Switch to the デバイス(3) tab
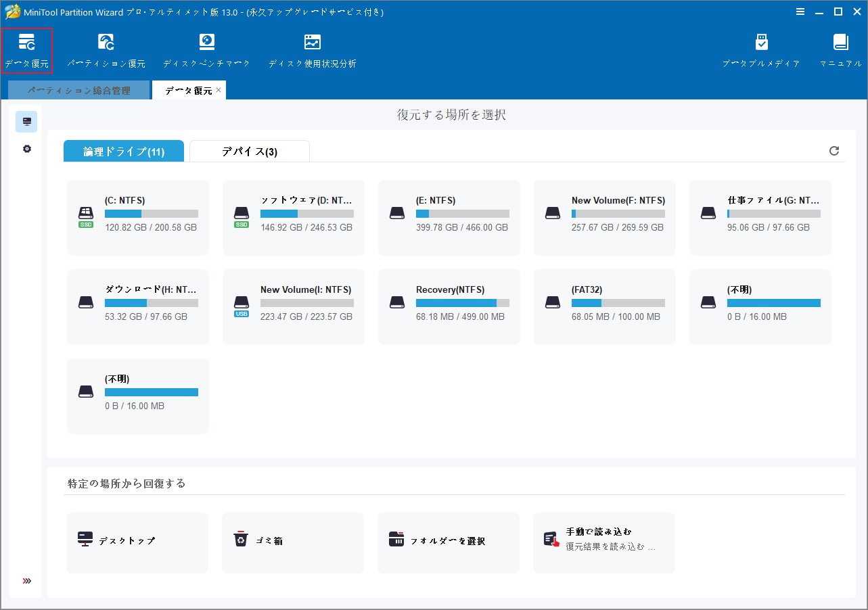 (249, 151)
